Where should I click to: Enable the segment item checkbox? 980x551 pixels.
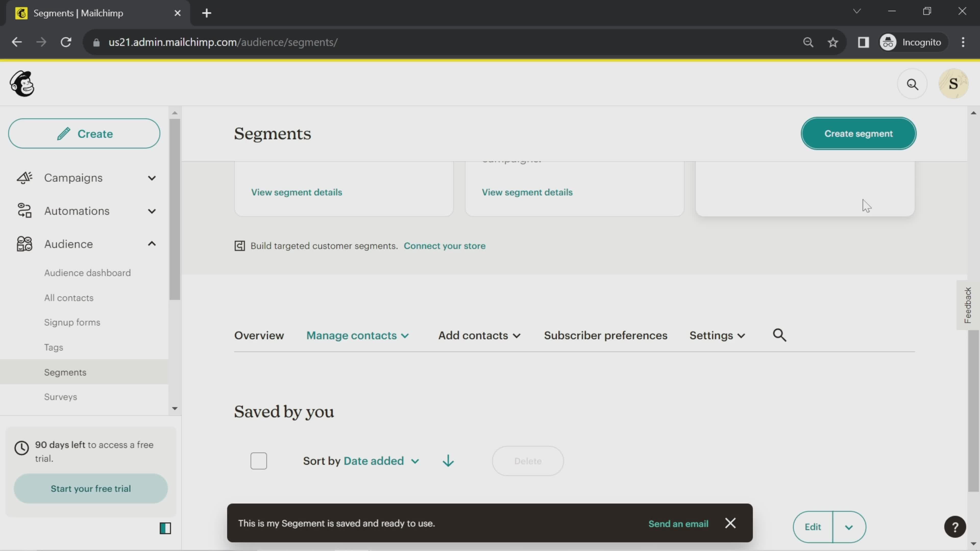coord(259,461)
